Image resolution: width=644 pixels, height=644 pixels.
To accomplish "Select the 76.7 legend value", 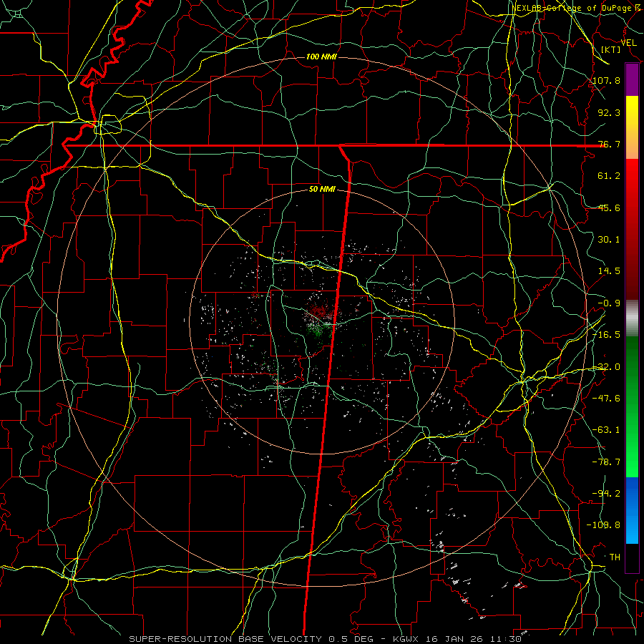I will (609, 144).
